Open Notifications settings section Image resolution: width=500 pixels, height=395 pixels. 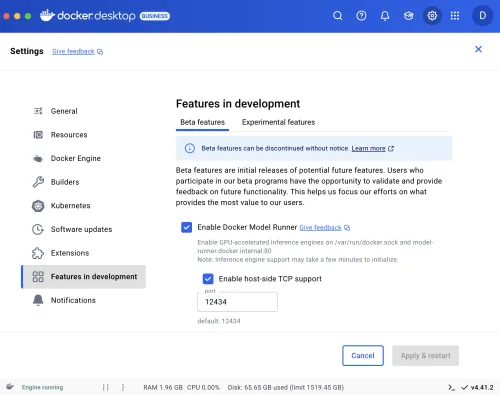pos(83,300)
